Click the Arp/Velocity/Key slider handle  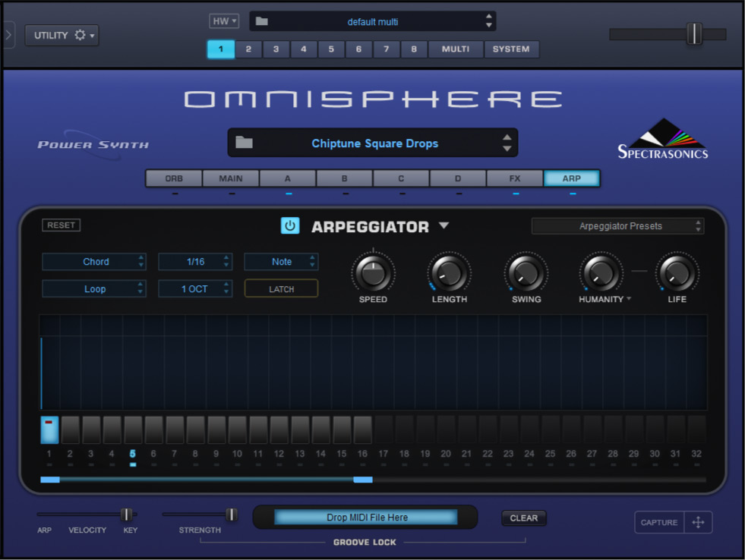click(126, 514)
